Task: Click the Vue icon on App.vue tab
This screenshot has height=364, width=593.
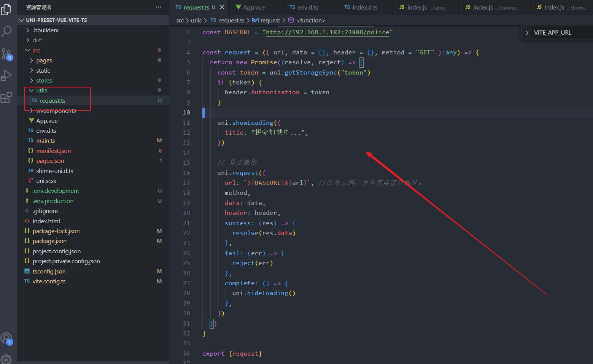Action: click(x=238, y=7)
